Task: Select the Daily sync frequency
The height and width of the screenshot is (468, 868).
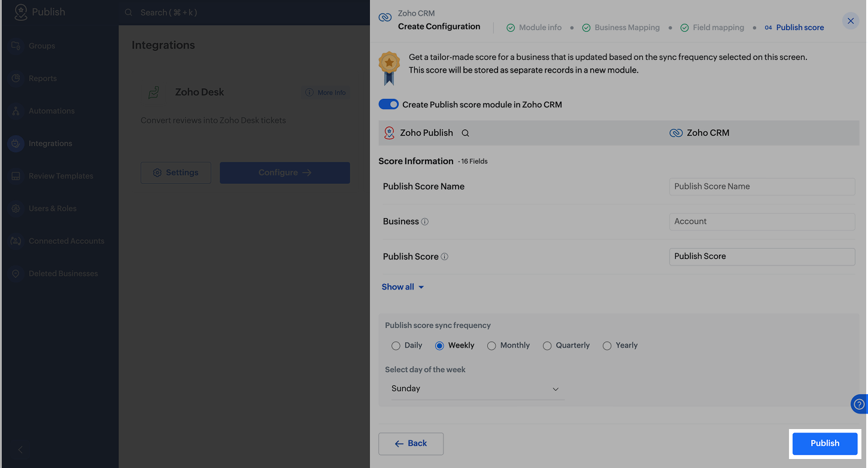Action: point(396,346)
